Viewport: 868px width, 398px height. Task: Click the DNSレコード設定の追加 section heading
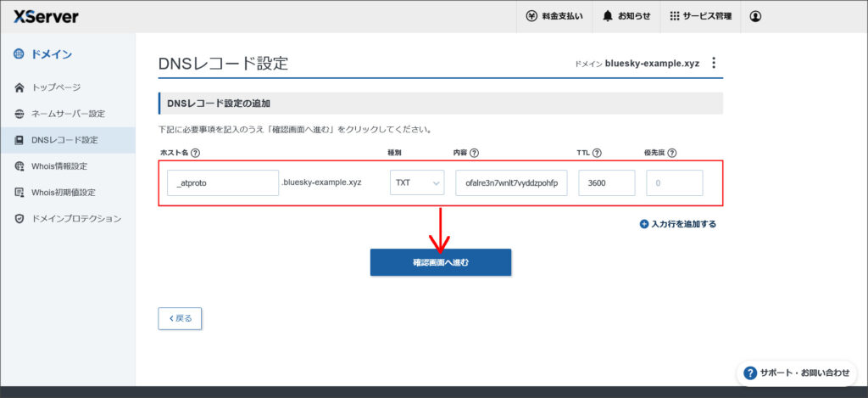point(219,104)
